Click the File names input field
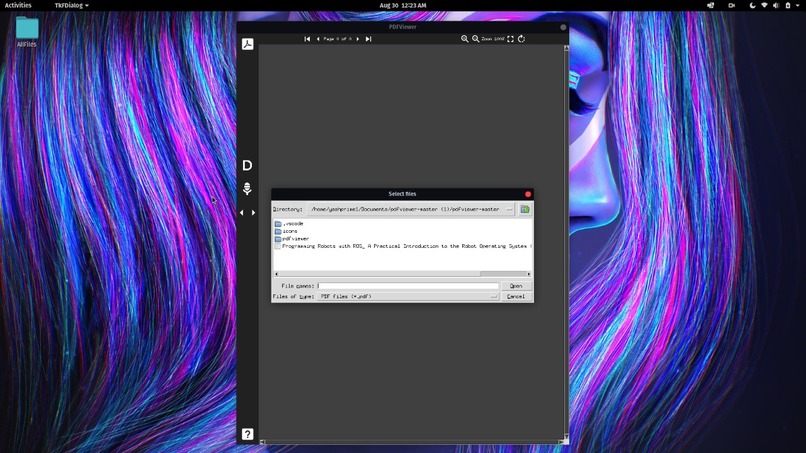 click(x=408, y=286)
